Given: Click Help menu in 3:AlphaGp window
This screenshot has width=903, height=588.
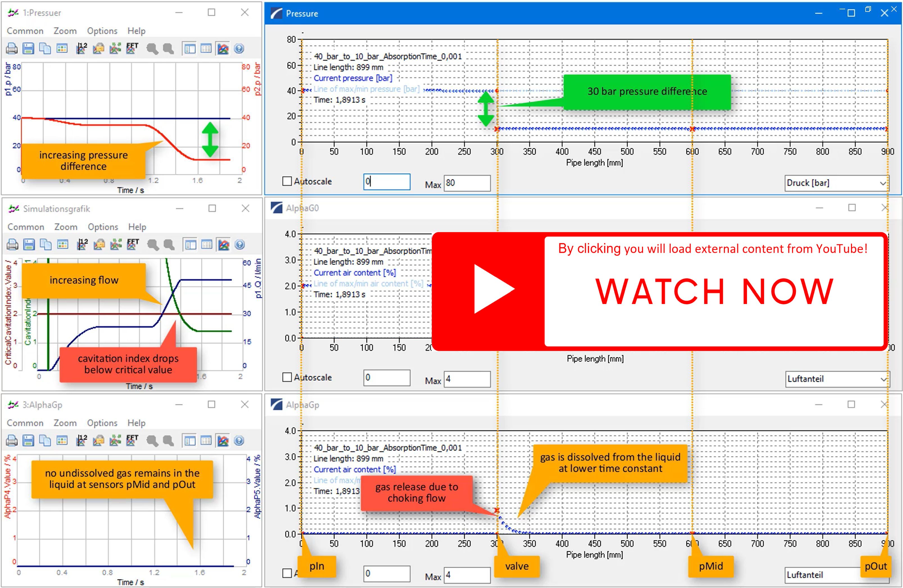Looking at the screenshot, I should coord(136,423).
